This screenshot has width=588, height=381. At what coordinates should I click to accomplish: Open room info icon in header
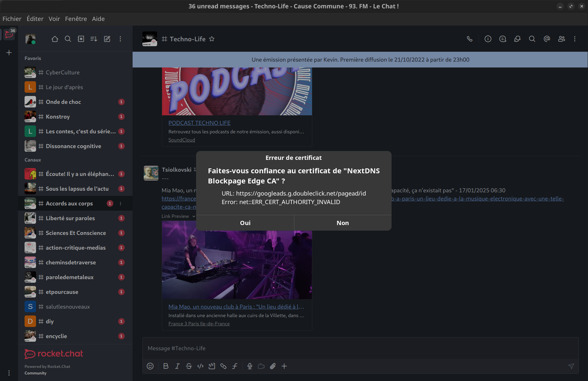tap(488, 39)
